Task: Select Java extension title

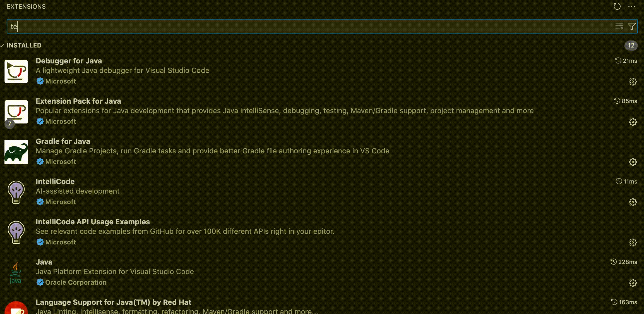Action: coord(44,262)
